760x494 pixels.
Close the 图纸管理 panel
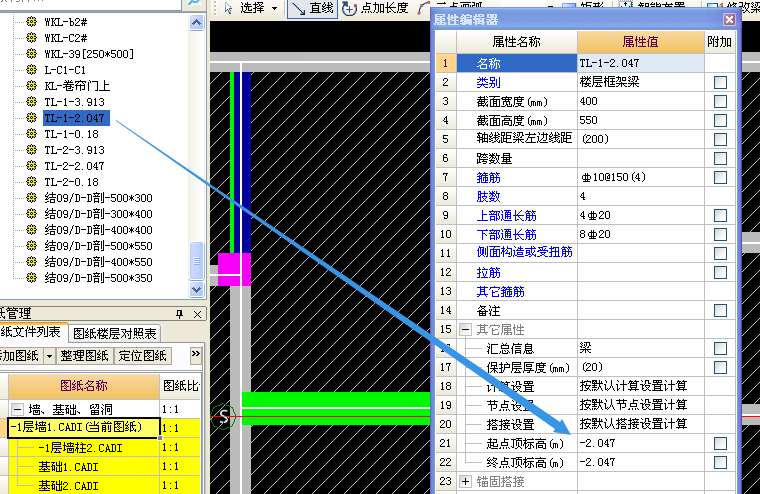197,314
